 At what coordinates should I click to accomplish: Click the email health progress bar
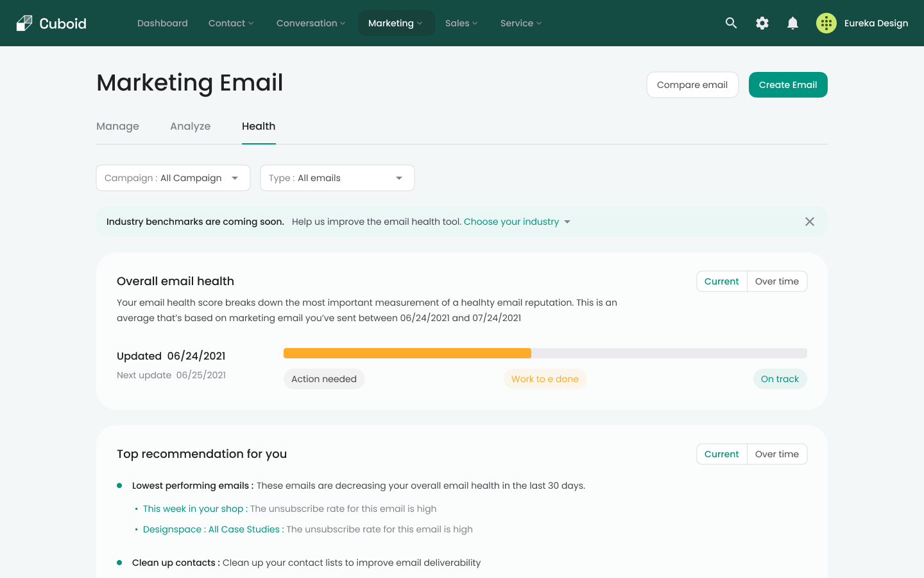[x=545, y=353]
